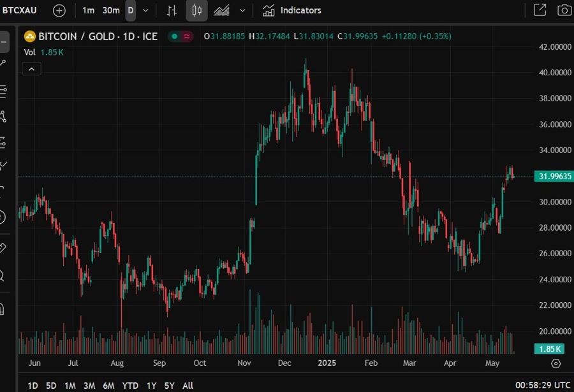Screen dimensions: 574x392
Task: Click the 2025 label on time axis
Action: 327,363
